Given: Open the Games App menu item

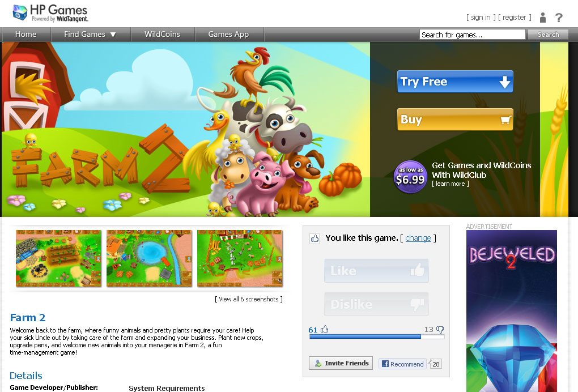Looking at the screenshot, I should [x=228, y=34].
